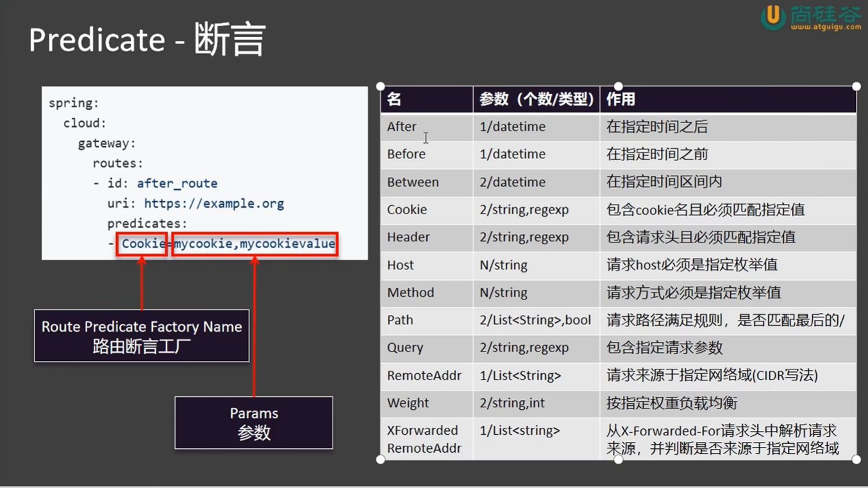Click the bottom-right resize handle of the table
The width and height of the screenshot is (868, 488).
(x=856, y=459)
